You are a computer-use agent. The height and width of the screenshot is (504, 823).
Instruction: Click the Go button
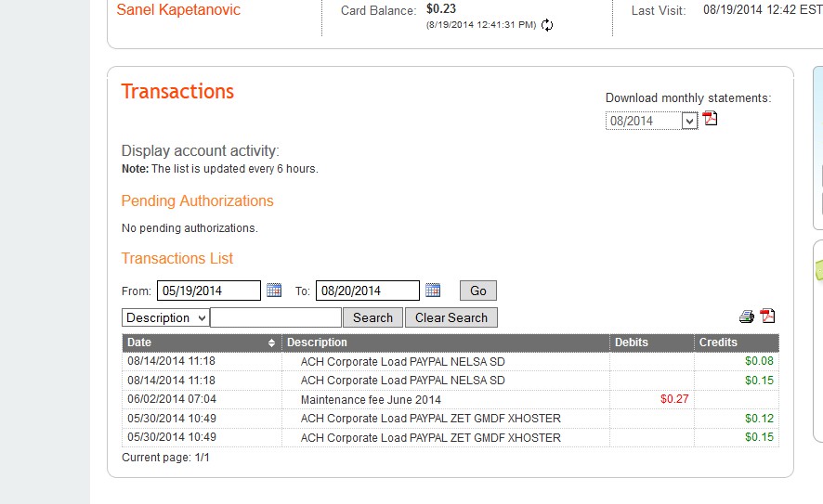tap(478, 291)
